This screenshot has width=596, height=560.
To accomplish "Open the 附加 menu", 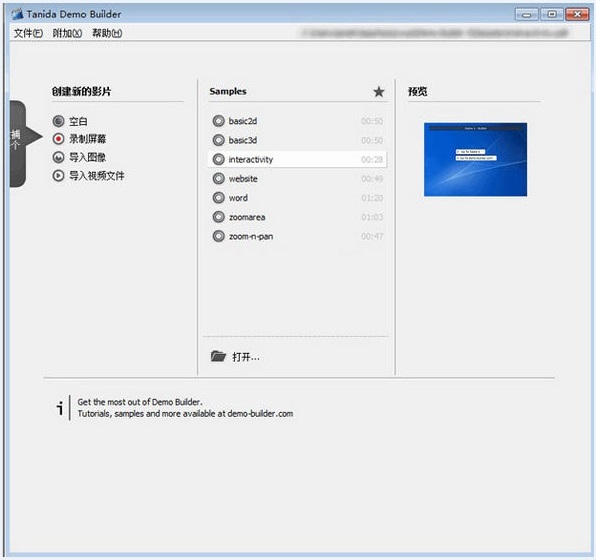I will point(67,33).
